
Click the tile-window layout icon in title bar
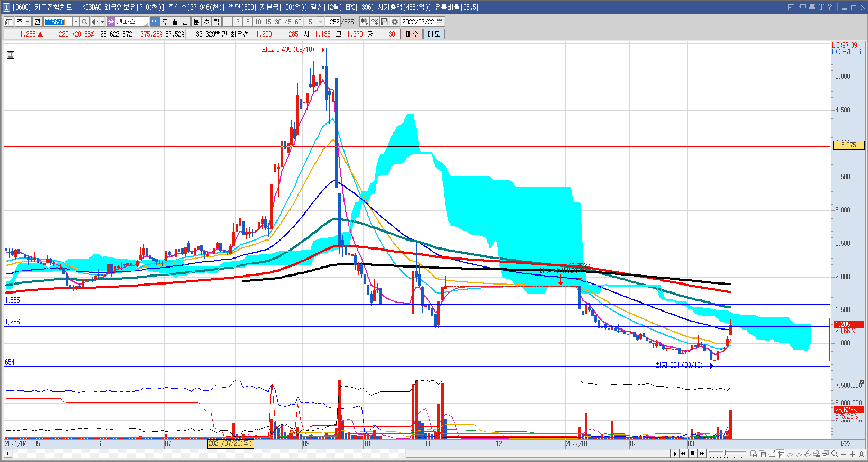pos(791,7)
